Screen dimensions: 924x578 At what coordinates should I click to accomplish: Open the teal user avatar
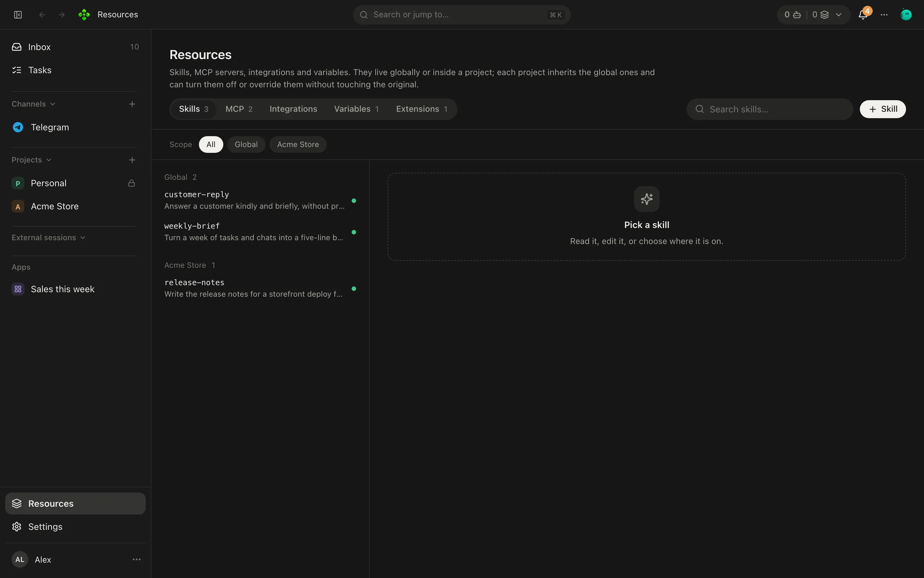906,14
